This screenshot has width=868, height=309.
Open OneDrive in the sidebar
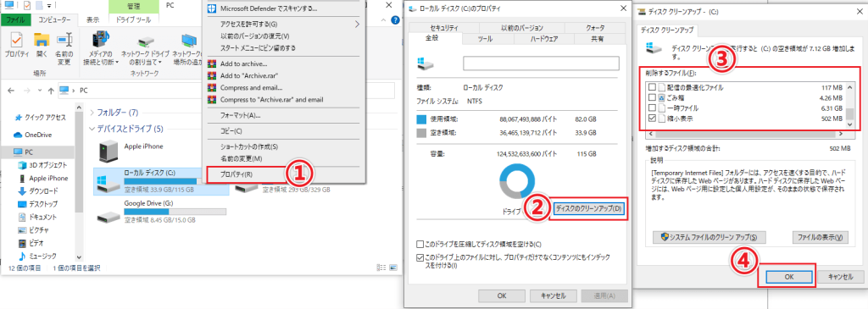coord(33,135)
